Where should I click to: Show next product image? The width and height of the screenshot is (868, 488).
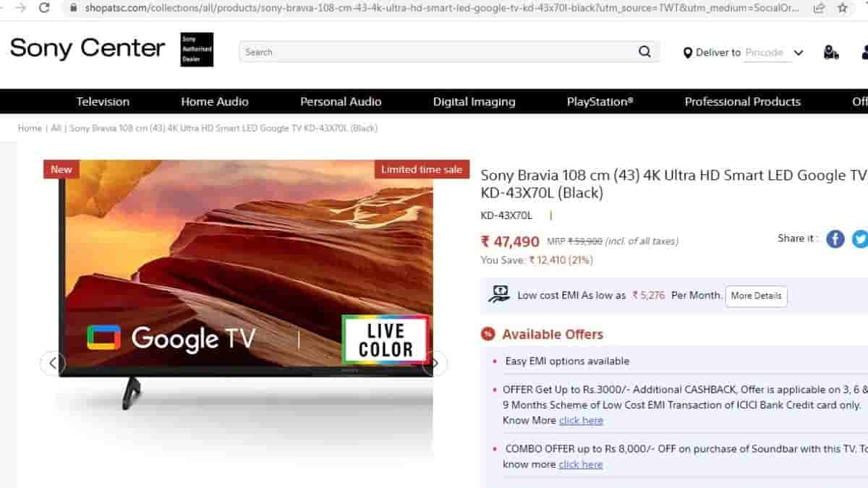pos(435,363)
